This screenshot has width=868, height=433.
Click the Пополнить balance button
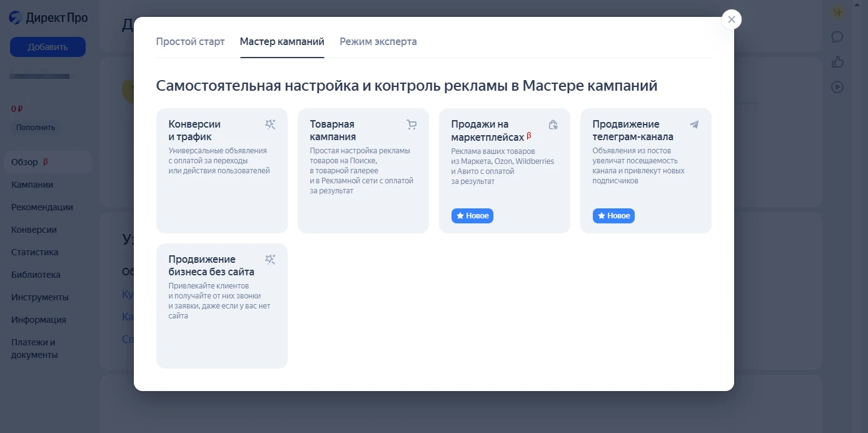(x=36, y=128)
